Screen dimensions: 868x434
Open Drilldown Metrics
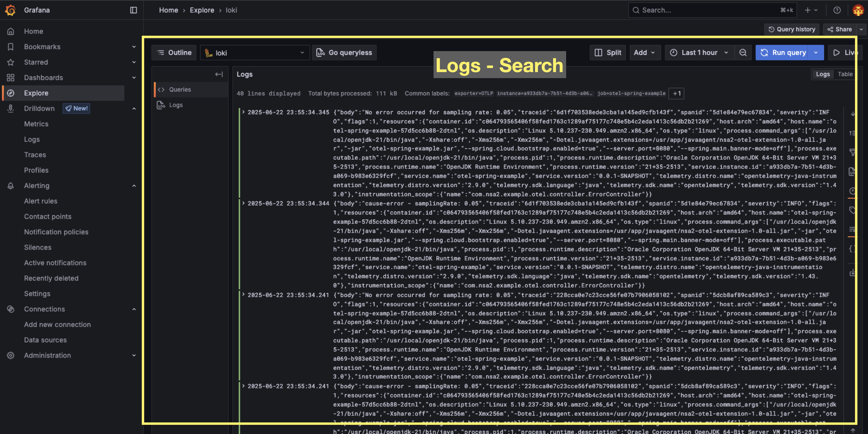[x=36, y=124]
